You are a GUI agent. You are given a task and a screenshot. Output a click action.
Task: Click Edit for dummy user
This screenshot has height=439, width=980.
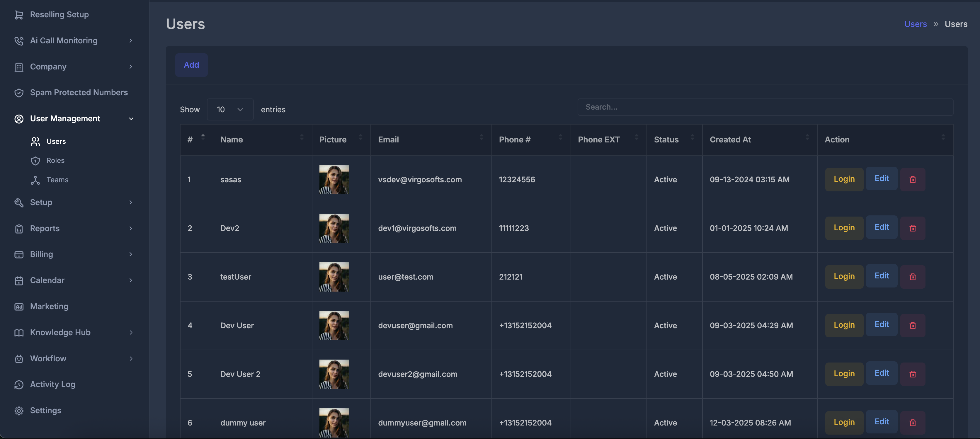(882, 422)
